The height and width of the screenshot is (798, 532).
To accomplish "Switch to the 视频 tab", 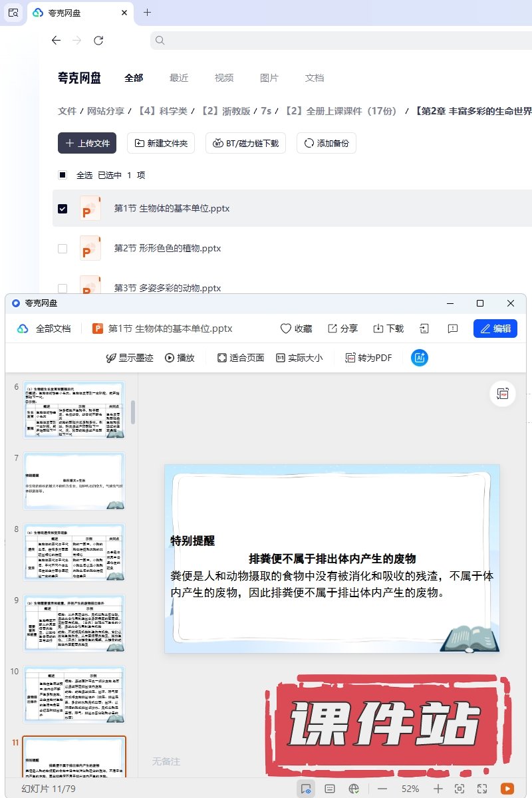I will [x=224, y=78].
